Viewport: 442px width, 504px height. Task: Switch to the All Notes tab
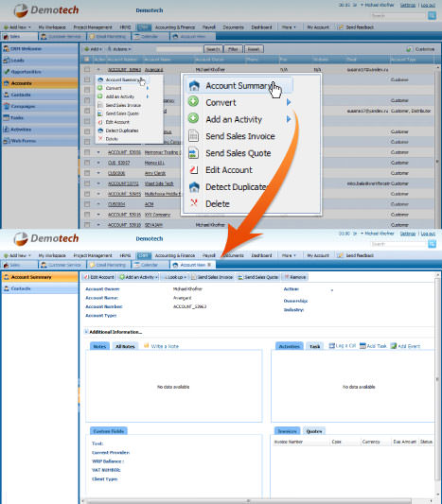[x=125, y=346]
